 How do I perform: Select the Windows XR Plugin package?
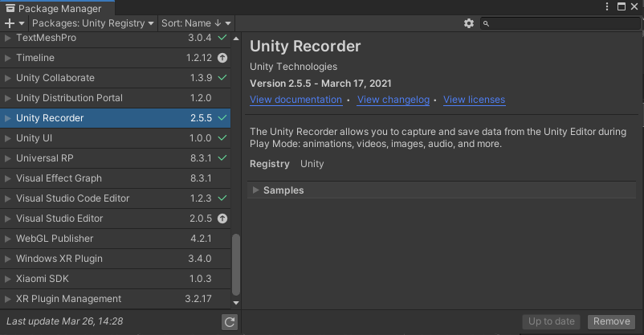click(x=115, y=259)
